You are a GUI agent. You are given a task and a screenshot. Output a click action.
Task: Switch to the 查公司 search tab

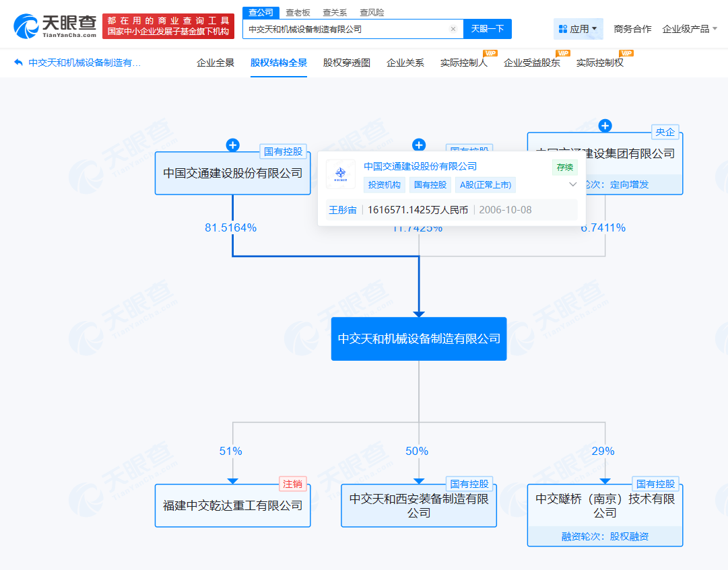tap(261, 13)
